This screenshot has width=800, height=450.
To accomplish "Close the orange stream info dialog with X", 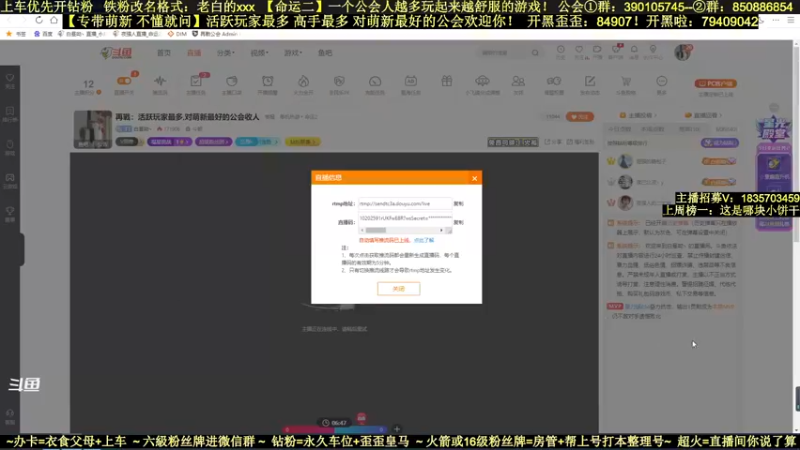I will [474, 178].
